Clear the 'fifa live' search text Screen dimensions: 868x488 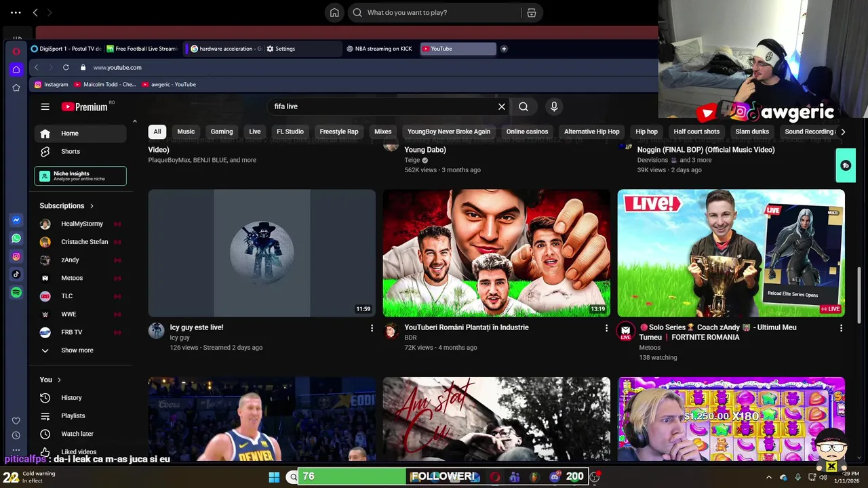pyautogui.click(x=502, y=106)
